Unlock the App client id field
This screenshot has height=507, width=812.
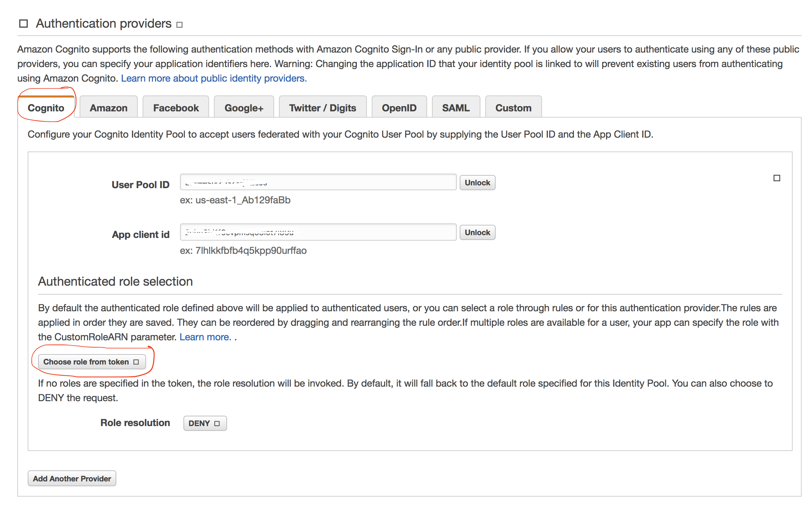(477, 232)
